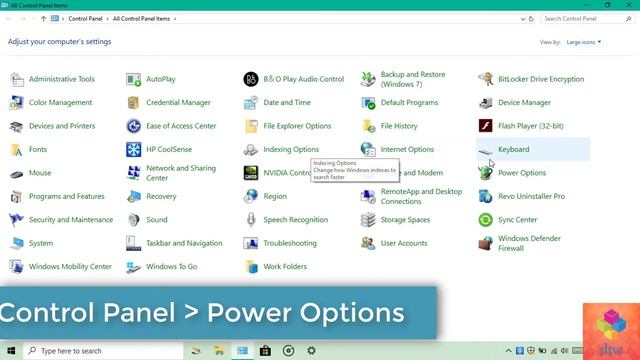
Task: Open the Windows To Go link
Action: [171, 267]
